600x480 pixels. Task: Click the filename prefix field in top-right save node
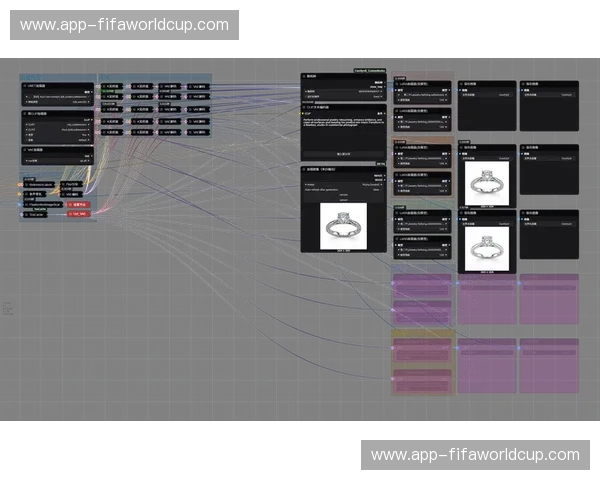[x=548, y=95]
